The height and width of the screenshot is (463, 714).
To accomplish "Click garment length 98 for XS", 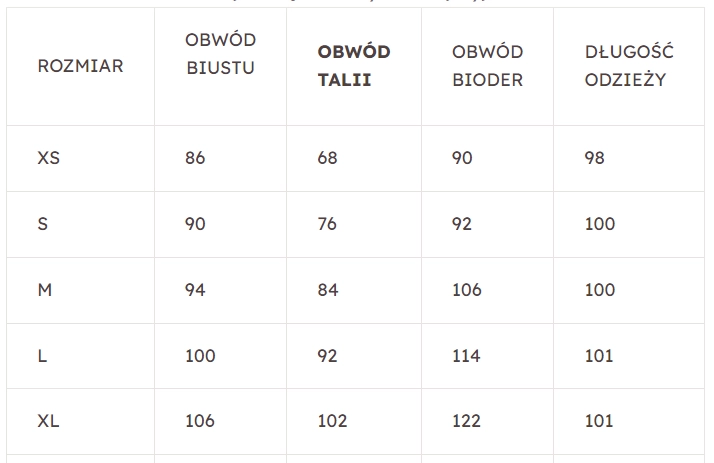I will point(595,158).
